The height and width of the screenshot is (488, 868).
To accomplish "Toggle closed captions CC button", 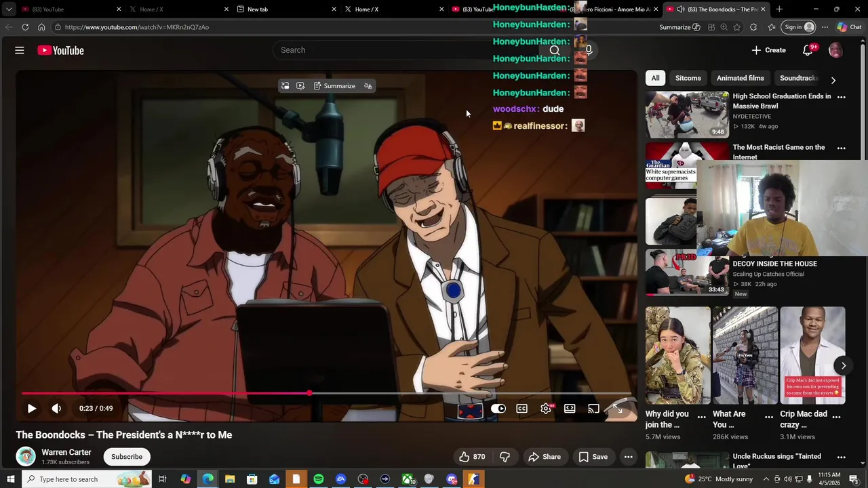I will point(521,409).
